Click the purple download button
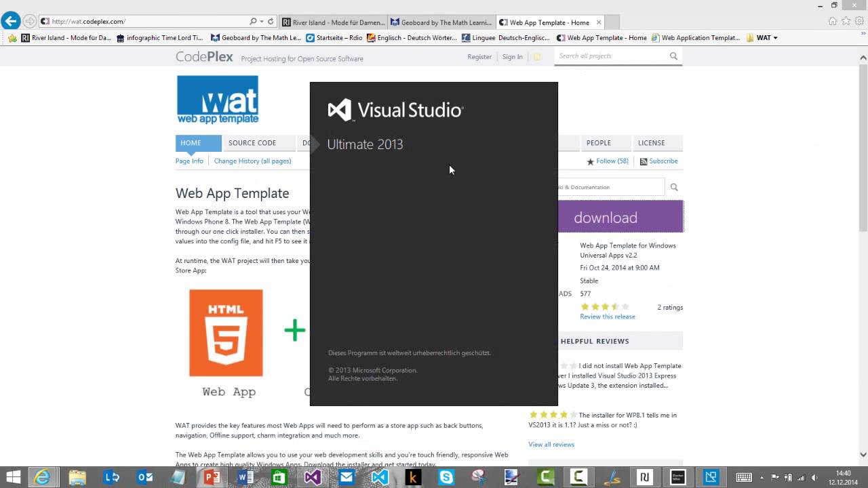The height and width of the screenshot is (488, 868). coord(620,217)
